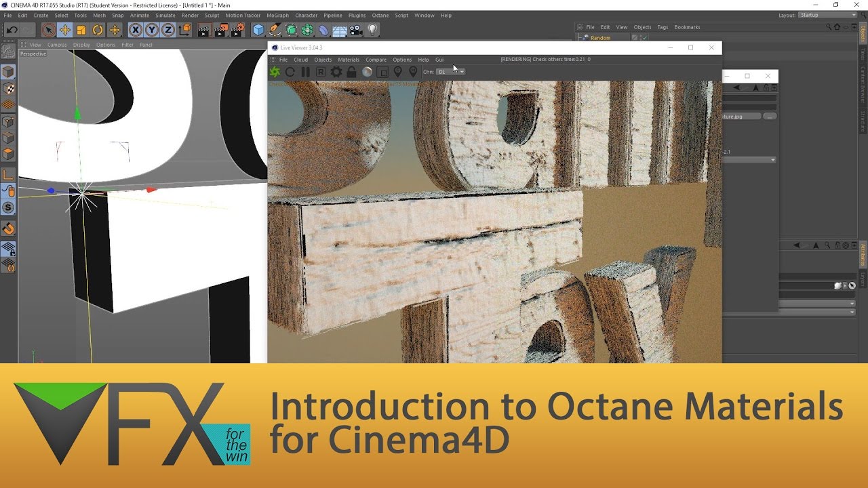868x488 pixels.
Task: Open Live Viewer Cloud menu
Action: click(300, 60)
